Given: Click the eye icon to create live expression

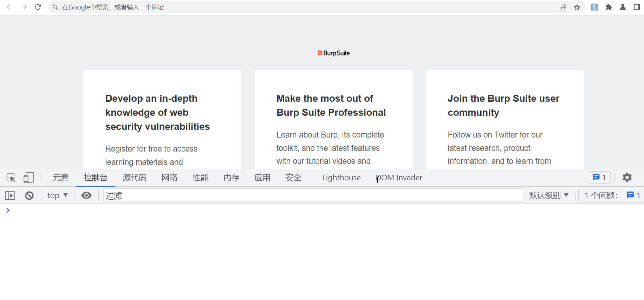Looking at the screenshot, I should (x=86, y=195).
